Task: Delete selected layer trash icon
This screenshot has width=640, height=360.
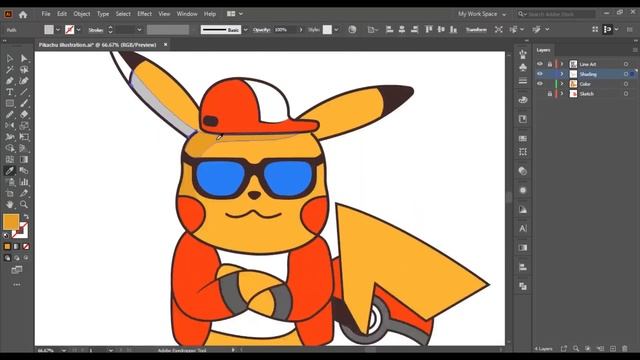Action: (x=624, y=349)
